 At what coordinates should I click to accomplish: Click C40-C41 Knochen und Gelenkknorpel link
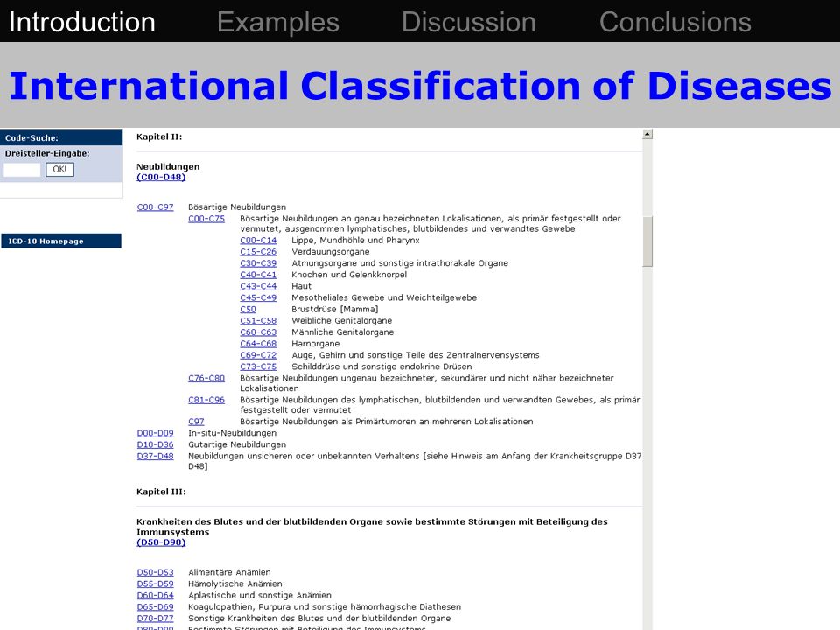[258, 275]
